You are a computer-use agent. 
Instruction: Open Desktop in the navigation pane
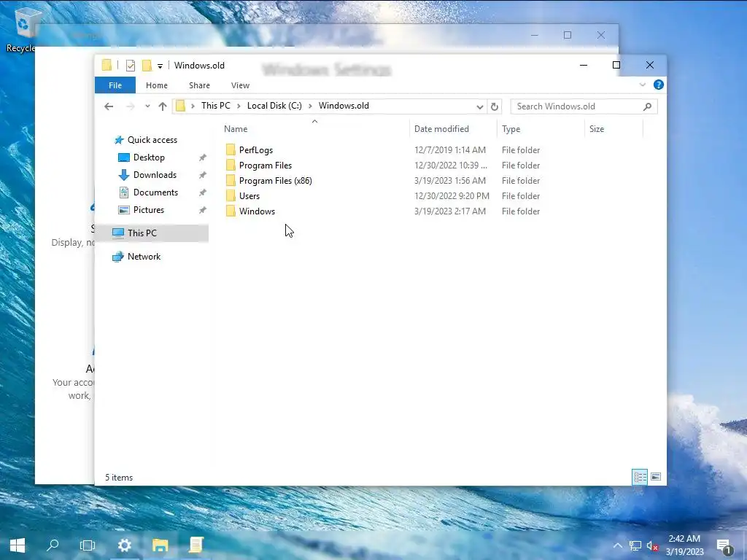pos(149,157)
